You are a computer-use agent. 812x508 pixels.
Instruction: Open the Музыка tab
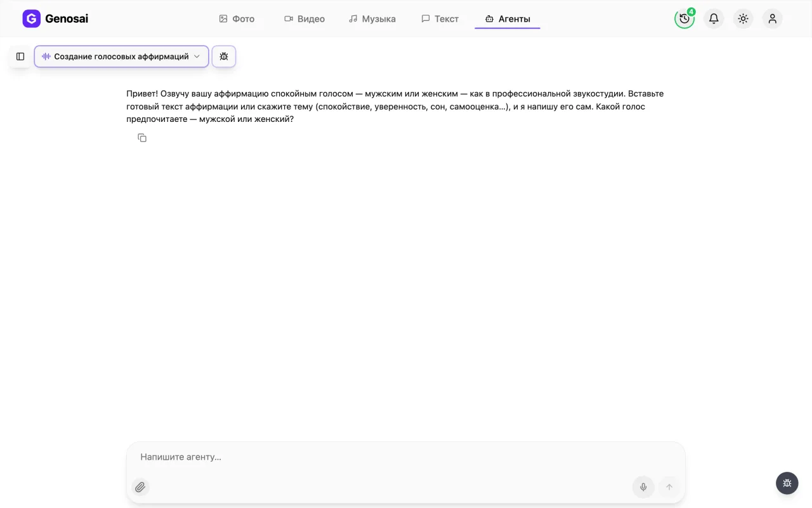coord(372,19)
